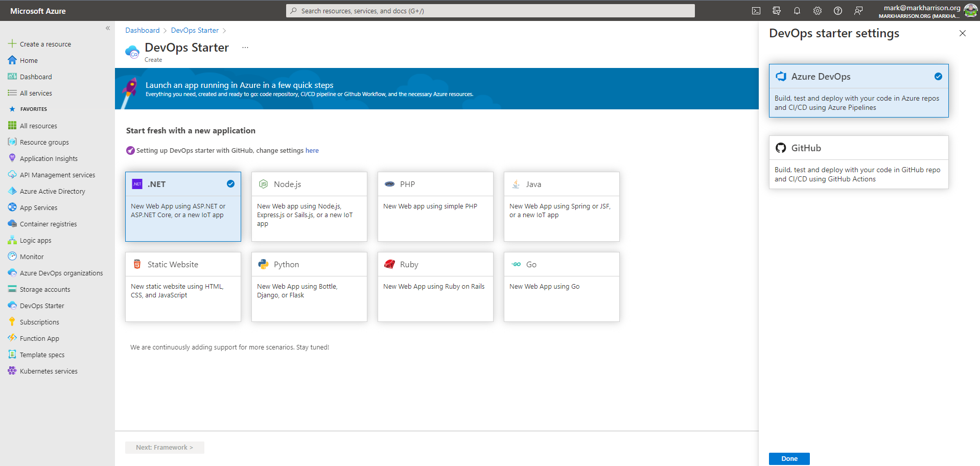
Task: Select the .NET application card
Action: pyautogui.click(x=183, y=206)
